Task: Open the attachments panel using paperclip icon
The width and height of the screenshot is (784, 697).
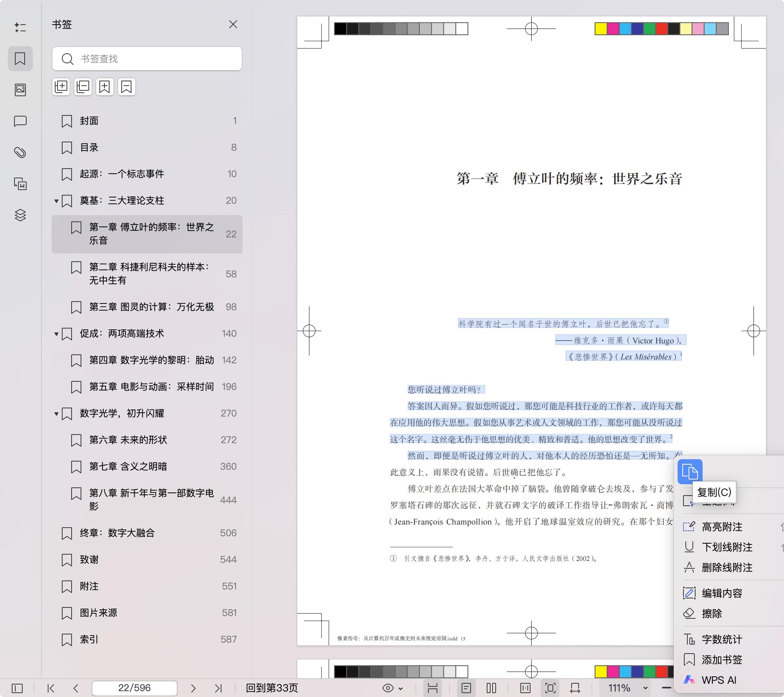Action: [20, 152]
